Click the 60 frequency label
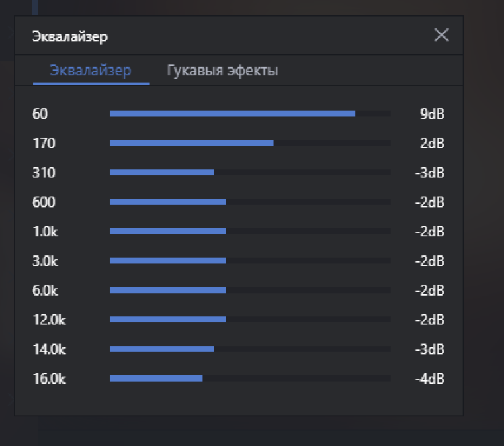Screen dimensions: 504x446 (x=40, y=114)
